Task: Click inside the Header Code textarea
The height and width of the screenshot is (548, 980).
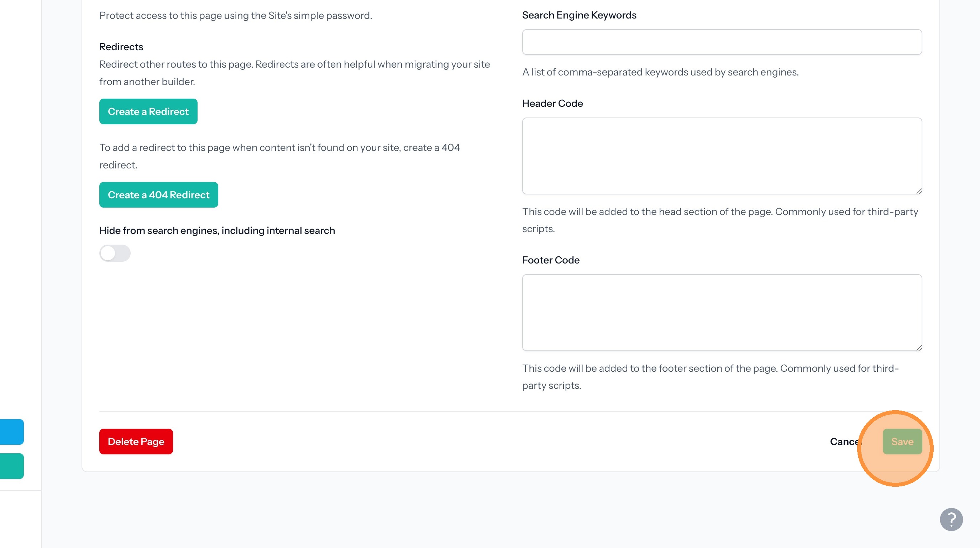Action: [722, 156]
